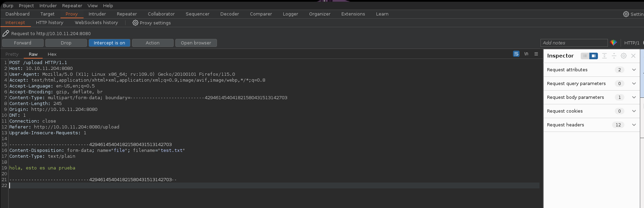Click the Inspector collapse all sections icon
Screen dimensions: 644x208
614,56
